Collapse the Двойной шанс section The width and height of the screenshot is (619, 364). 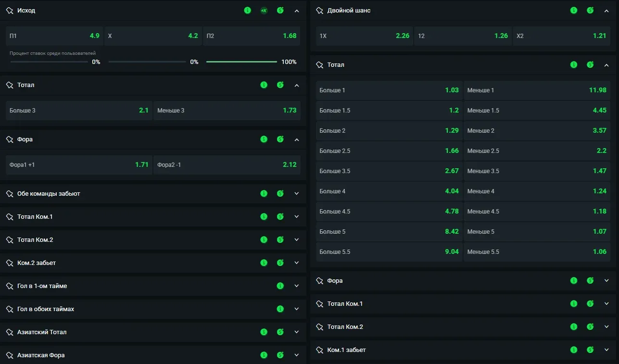pyautogui.click(x=606, y=11)
